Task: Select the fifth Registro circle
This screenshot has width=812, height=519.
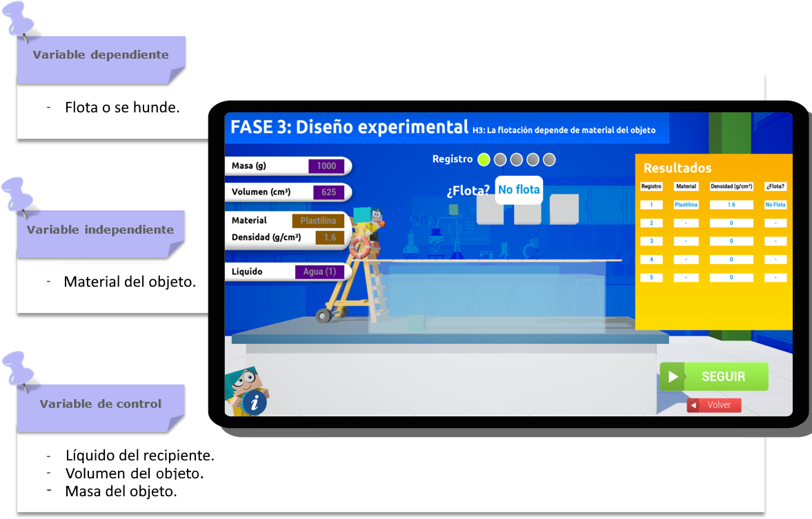Action: pyautogui.click(x=549, y=160)
